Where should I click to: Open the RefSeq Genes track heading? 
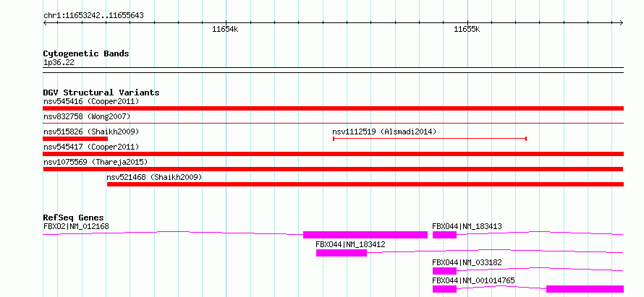pos(74,218)
